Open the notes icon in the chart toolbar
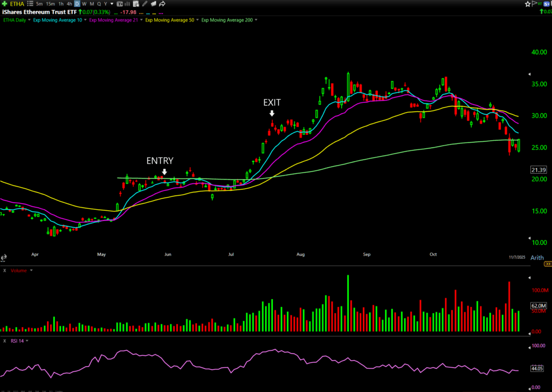 pos(136,4)
